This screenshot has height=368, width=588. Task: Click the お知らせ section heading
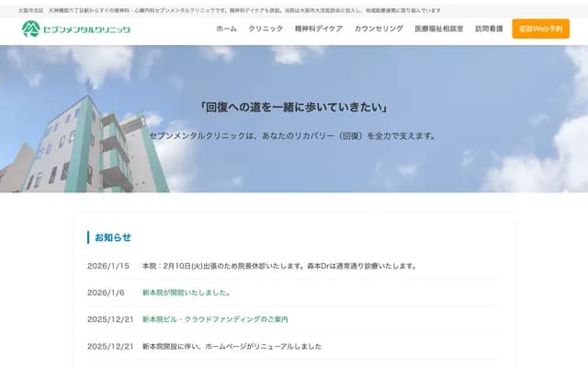coord(113,237)
